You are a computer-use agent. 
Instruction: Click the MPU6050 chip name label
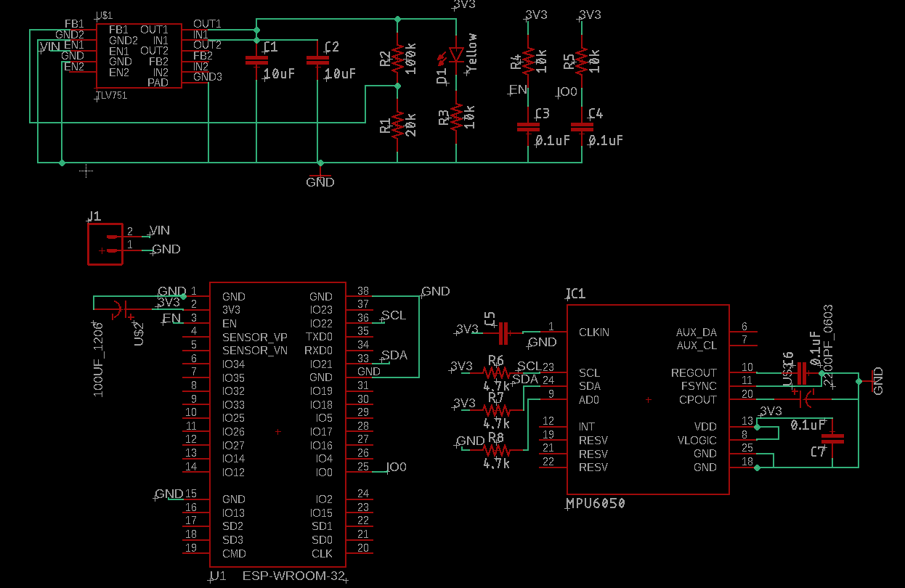(596, 503)
